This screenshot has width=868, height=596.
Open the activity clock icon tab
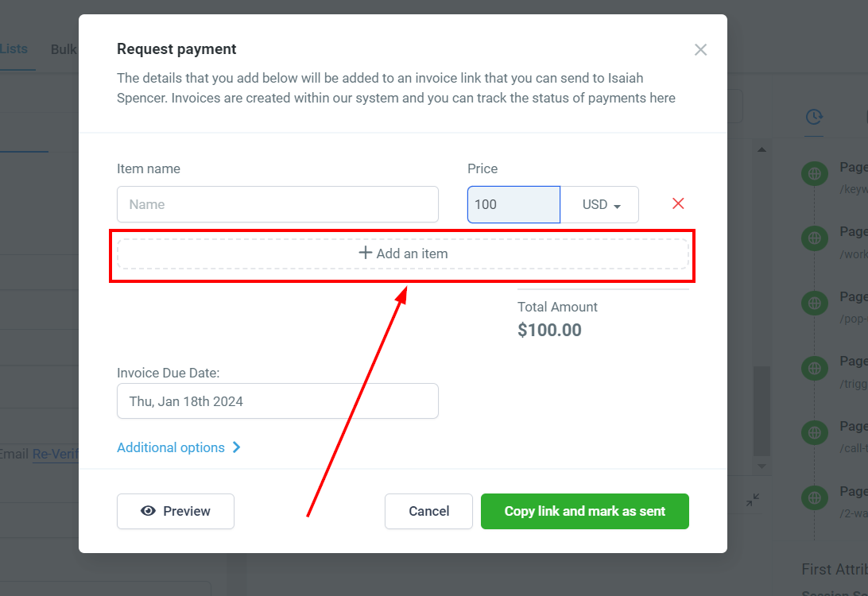[x=814, y=117]
